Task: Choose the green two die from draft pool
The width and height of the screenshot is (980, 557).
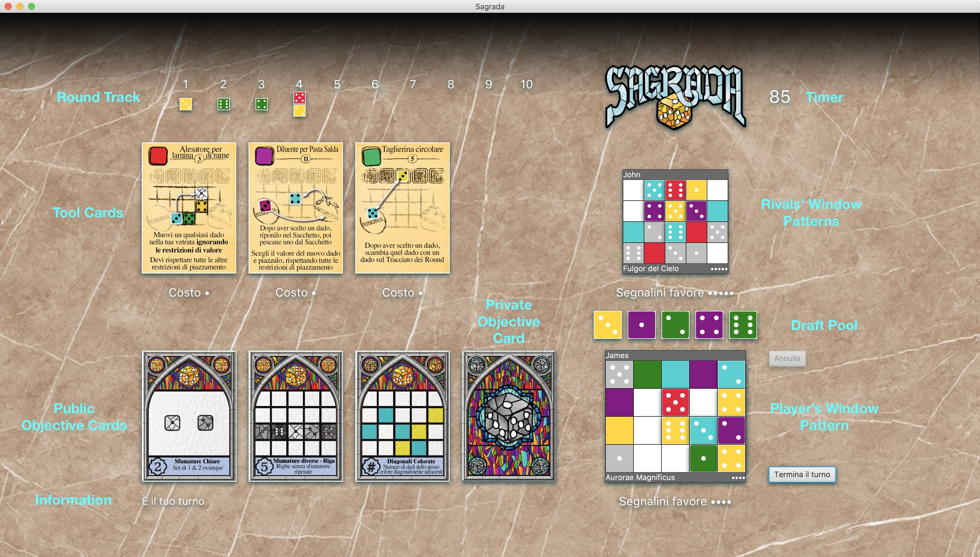Action: tap(675, 325)
